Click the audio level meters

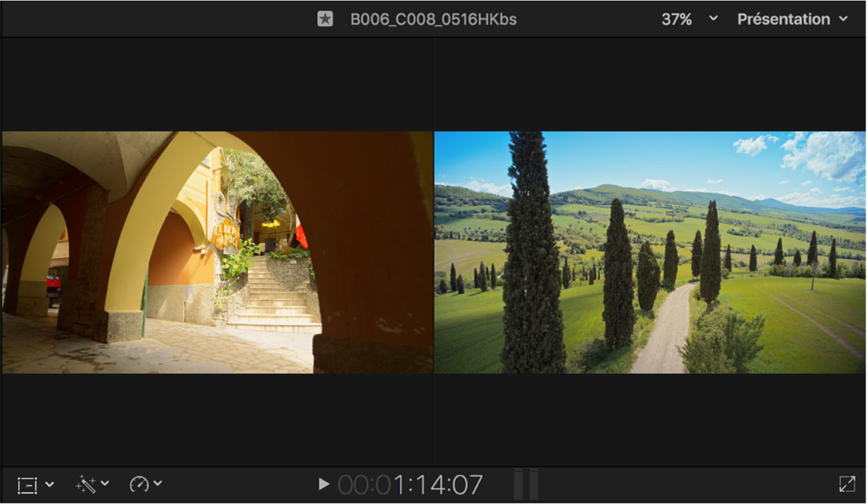tap(526, 484)
